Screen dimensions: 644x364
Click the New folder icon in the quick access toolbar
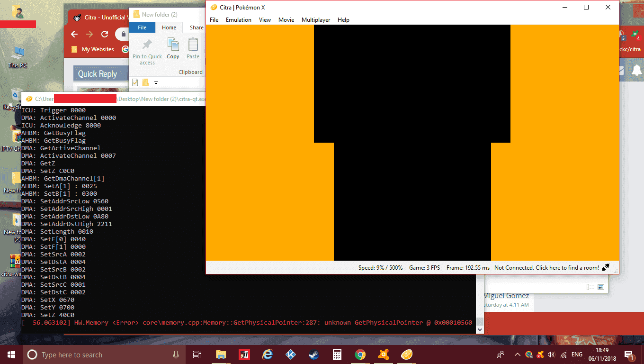pos(145,82)
